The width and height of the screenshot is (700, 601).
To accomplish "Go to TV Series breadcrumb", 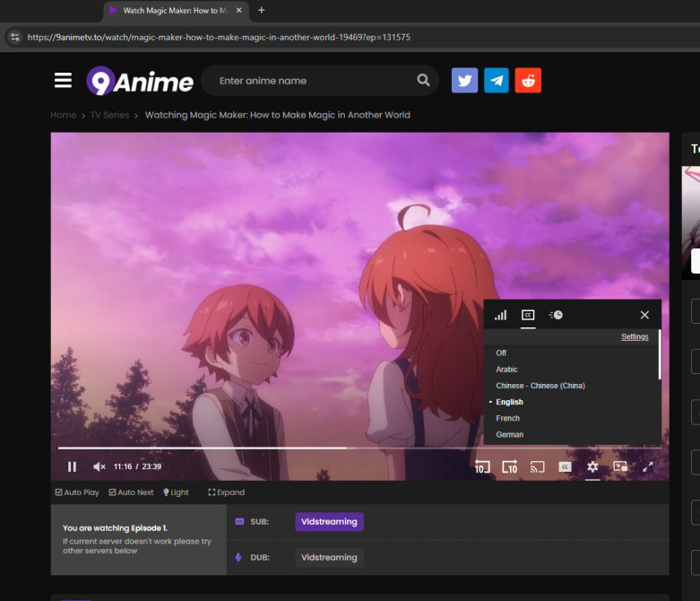I will [110, 116].
